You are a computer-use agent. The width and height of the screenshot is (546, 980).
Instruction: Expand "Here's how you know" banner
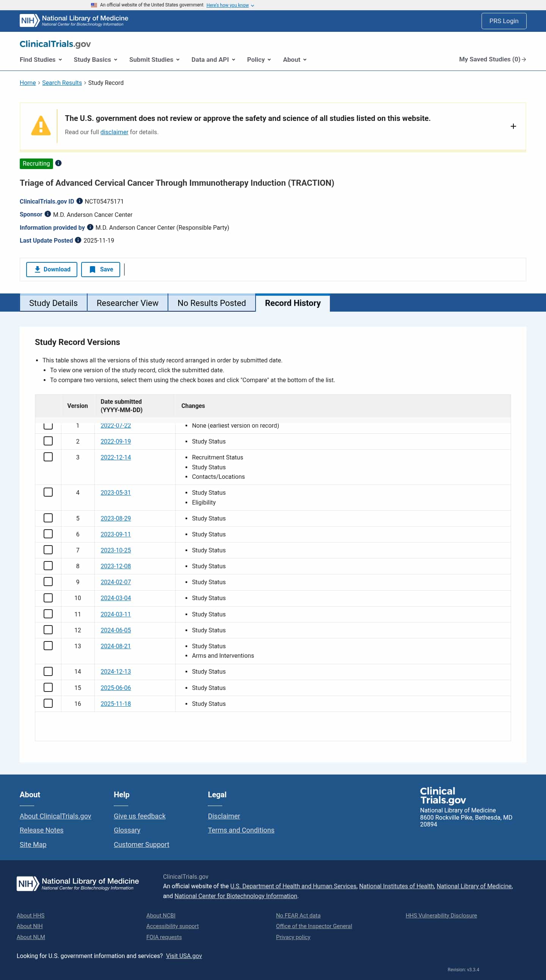point(230,5)
